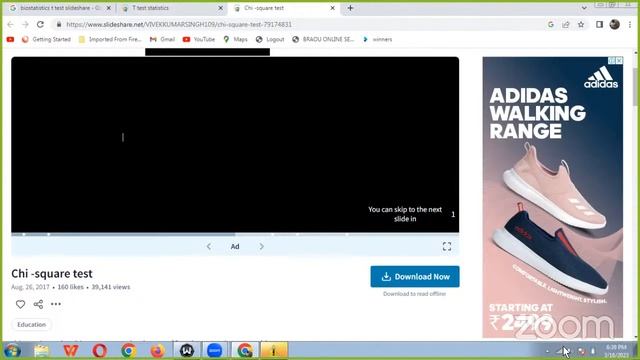
Task: Open the ad info icon
Action: coord(612,60)
